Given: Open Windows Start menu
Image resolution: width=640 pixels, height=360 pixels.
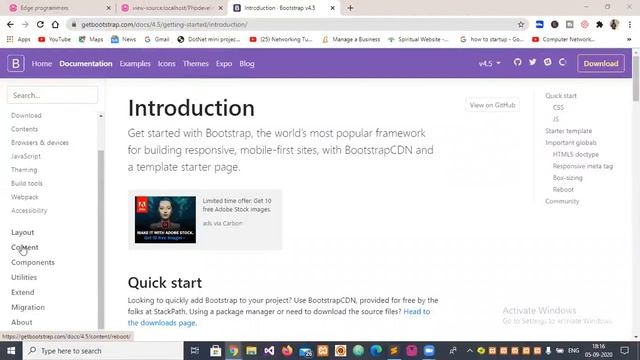Looking at the screenshot, I should [11, 351].
